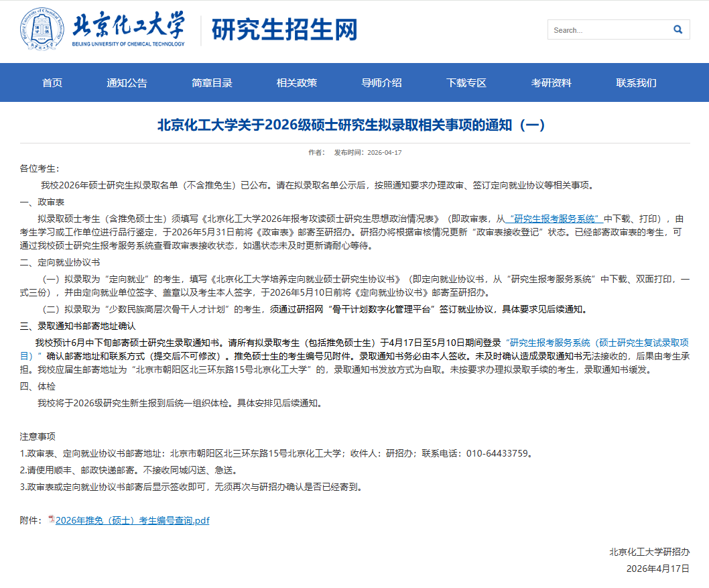709x588 pixels.
Task: Open the 联系我们 nav item
Action: 637,82
